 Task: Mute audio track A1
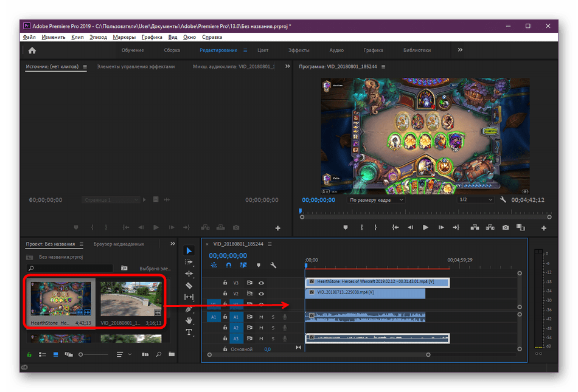(261, 317)
